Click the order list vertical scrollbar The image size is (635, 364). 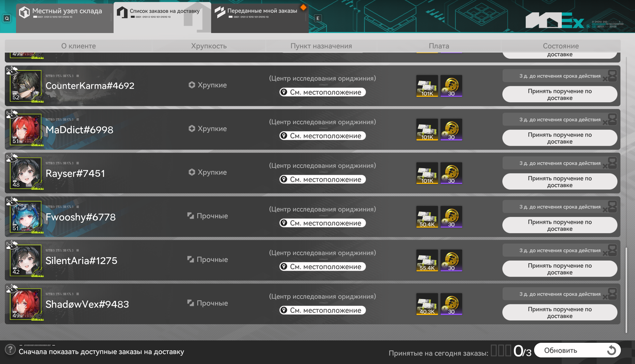626,290
